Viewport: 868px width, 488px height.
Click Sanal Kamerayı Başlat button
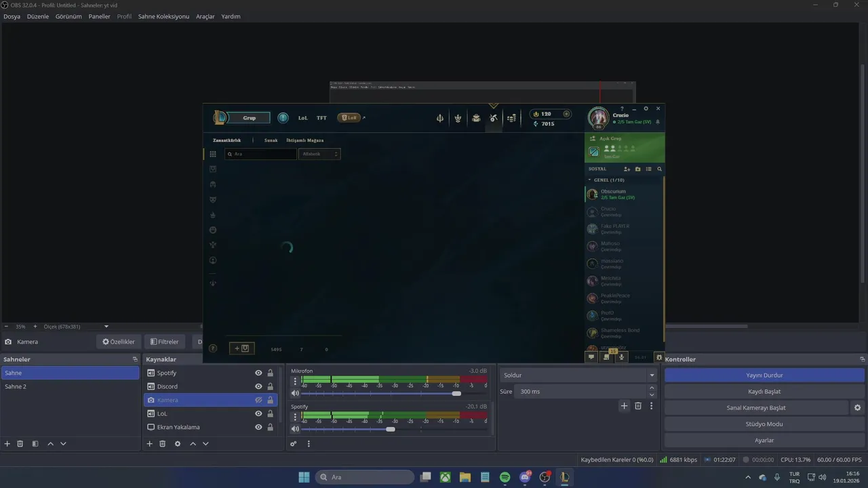(756, 407)
